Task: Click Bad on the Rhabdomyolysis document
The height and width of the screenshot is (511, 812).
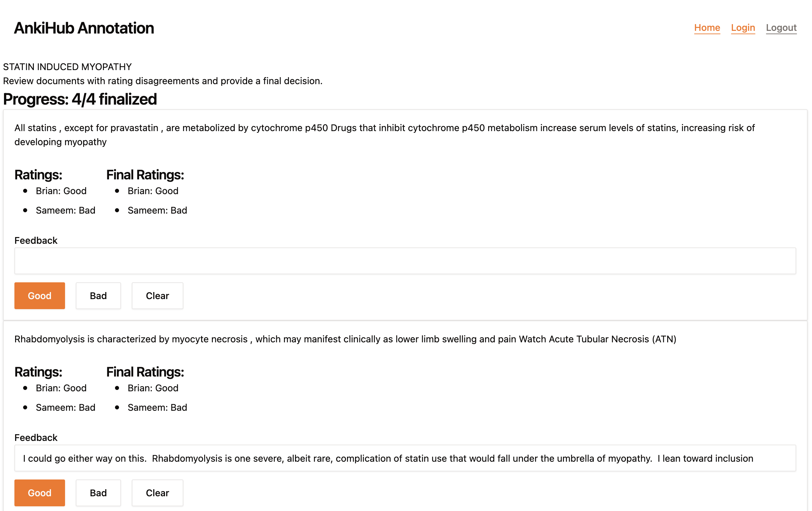Action: point(98,493)
